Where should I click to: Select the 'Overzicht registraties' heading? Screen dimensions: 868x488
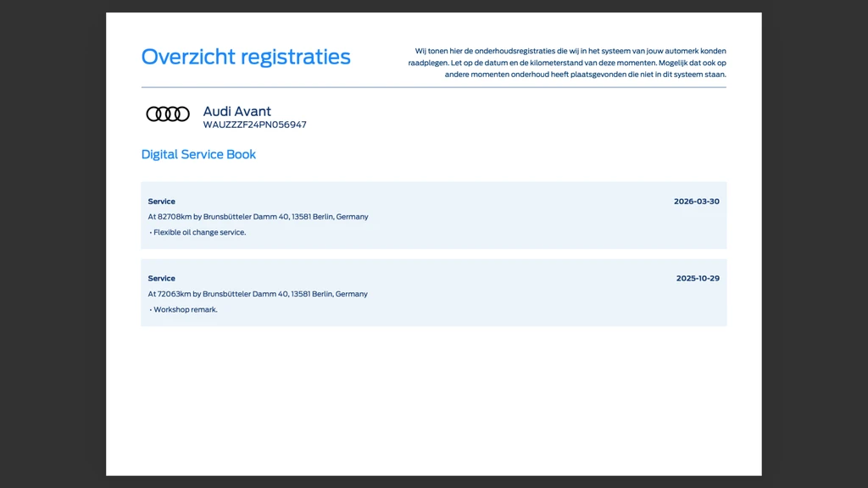(246, 57)
